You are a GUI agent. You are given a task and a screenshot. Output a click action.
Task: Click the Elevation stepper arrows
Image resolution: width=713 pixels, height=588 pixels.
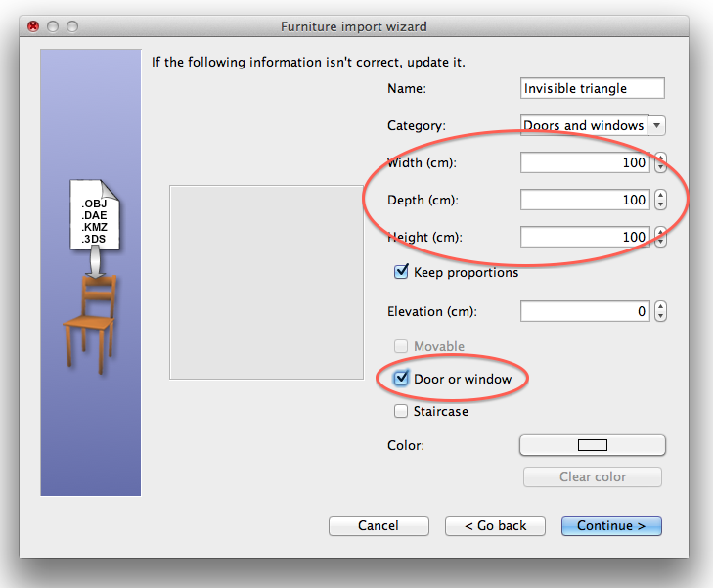(661, 312)
